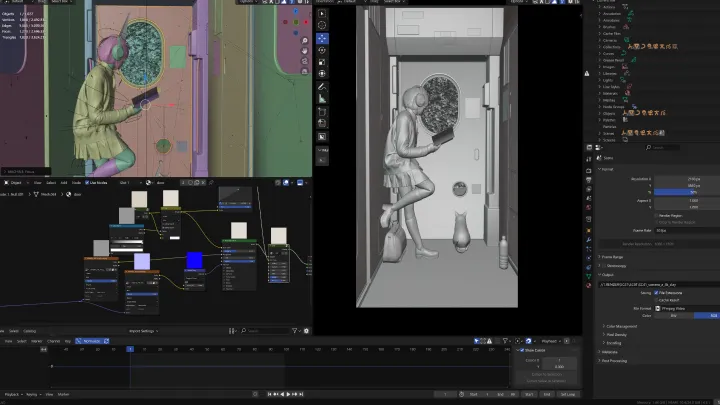The height and width of the screenshot is (405, 720).
Task: Select BW color mode
Action: 674,315
